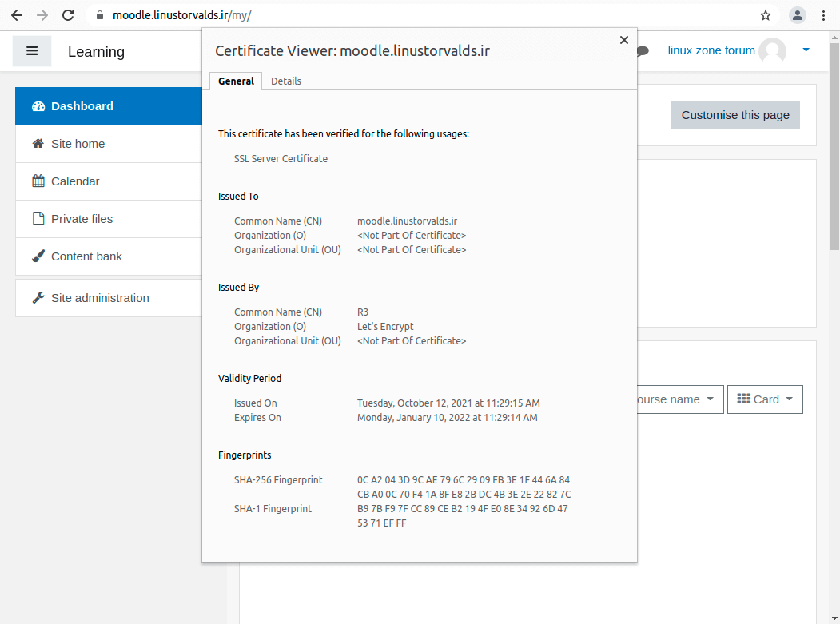Click the Dashboard gauge icon
This screenshot has width=840, height=624.
pos(38,106)
